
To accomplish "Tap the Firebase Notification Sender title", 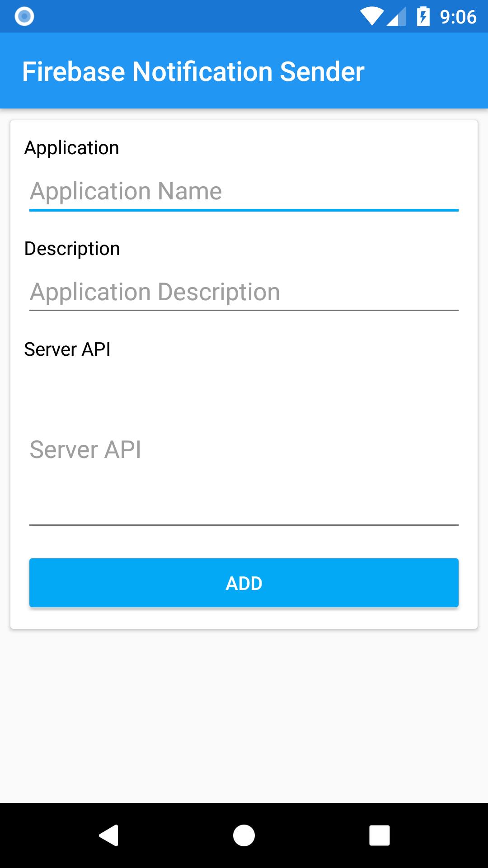I will click(193, 71).
